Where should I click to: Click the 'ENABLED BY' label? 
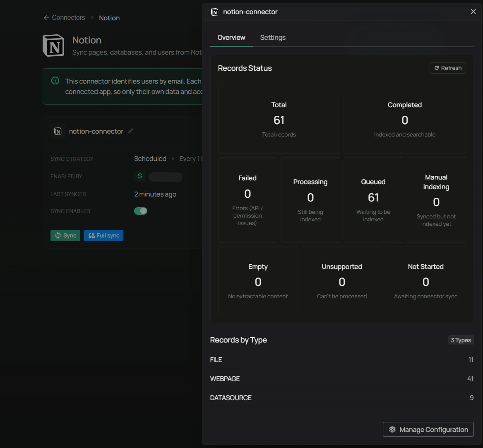pos(66,177)
